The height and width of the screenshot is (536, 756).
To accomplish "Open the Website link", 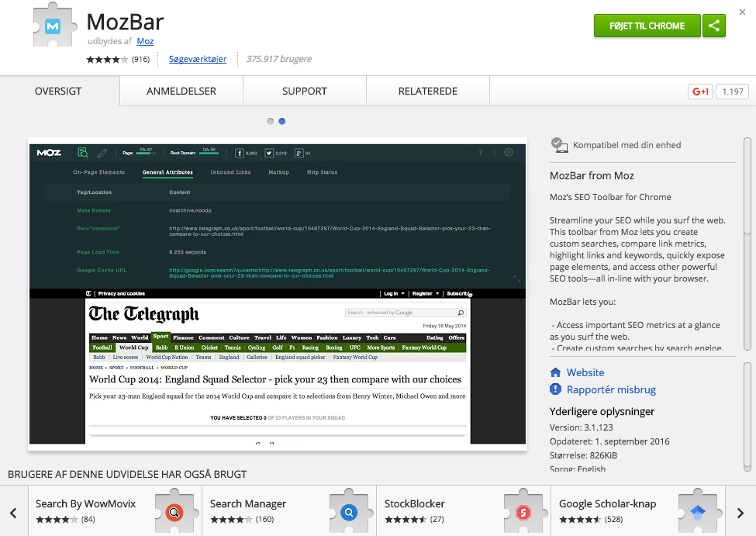I will pyautogui.click(x=585, y=372).
